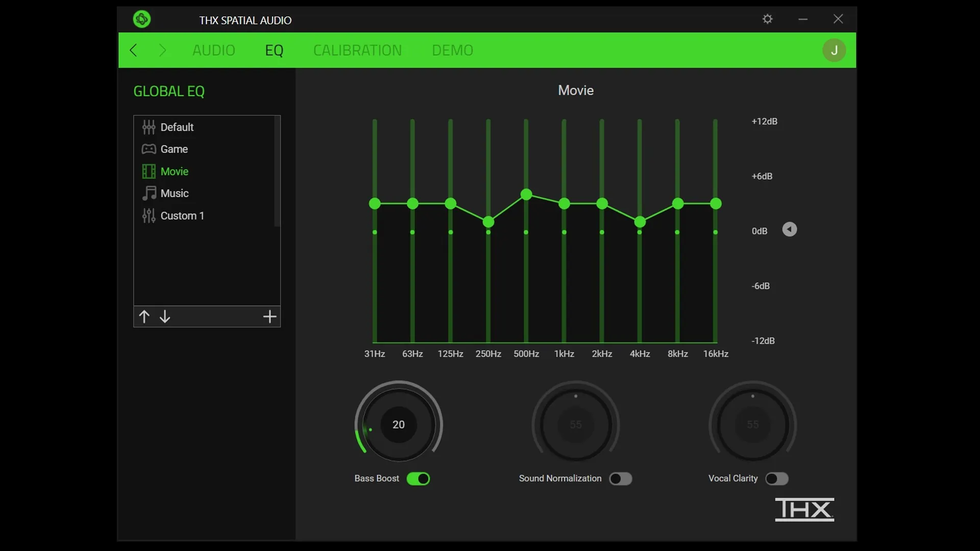The height and width of the screenshot is (551, 980).
Task: Select the Music EQ preset icon
Action: 148,194
